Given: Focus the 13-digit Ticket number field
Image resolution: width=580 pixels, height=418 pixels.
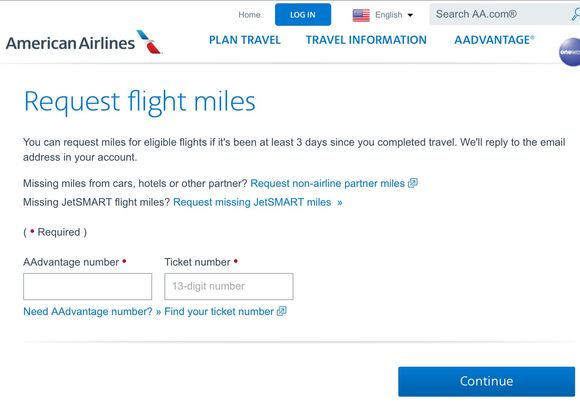Looking at the screenshot, I should (229, 286).
